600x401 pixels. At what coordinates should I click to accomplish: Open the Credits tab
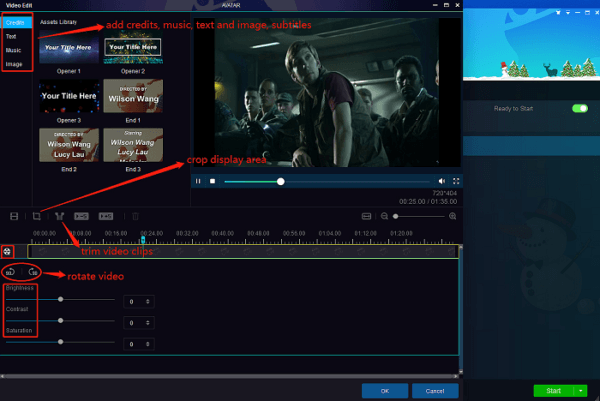pyautogui.click(x=16, y=23)
